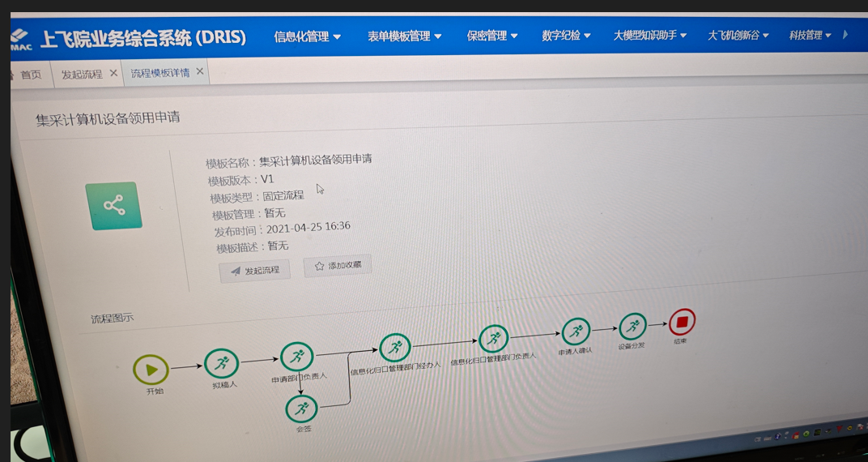Screen dimensions: 868x462
Task: Select the 会签 countersign node
Action: (x=301, y=409)
